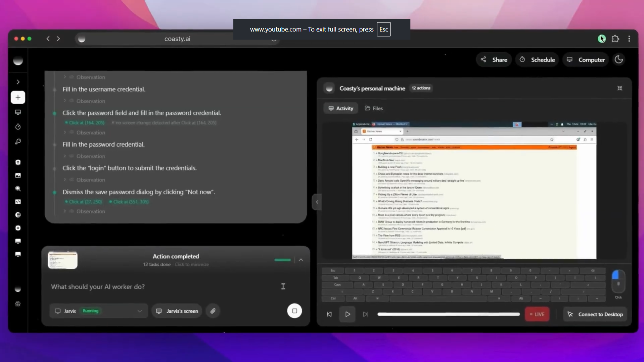Collapse the chat panel with the side handle arrow
The height and width of the screenshot is (362, 644).
[317, 202]
